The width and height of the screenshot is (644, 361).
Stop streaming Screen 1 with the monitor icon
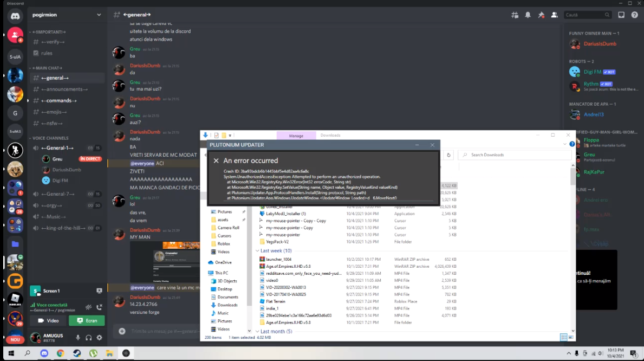point(100,291)
